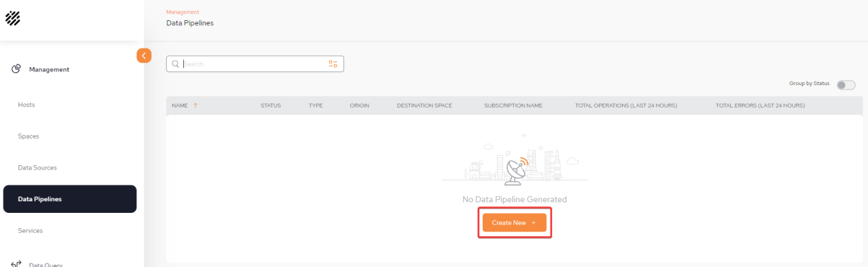868x267 pixels.
Task: Click the orange sort arrow next to NAME
Action: [195, 105]
